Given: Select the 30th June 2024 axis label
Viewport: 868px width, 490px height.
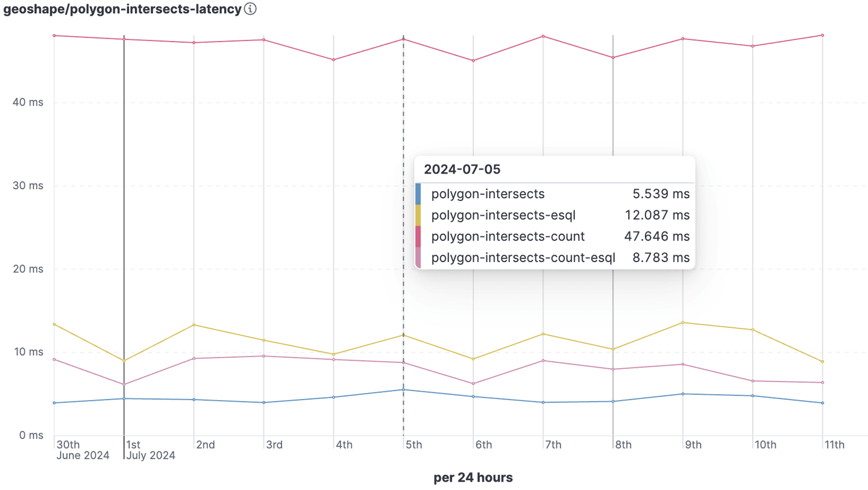Looking at the screenshot, I should pyautogui.click(x=82, y=450).
